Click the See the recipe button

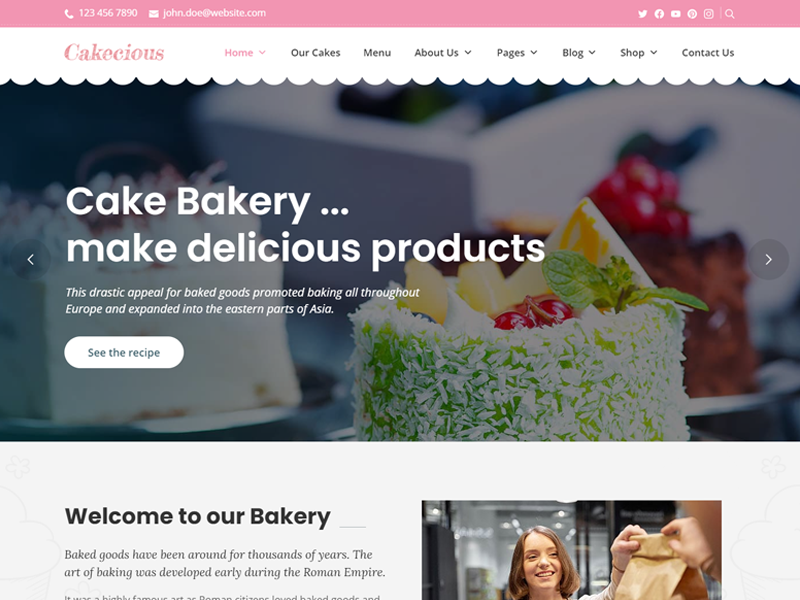tap(124, 352)
